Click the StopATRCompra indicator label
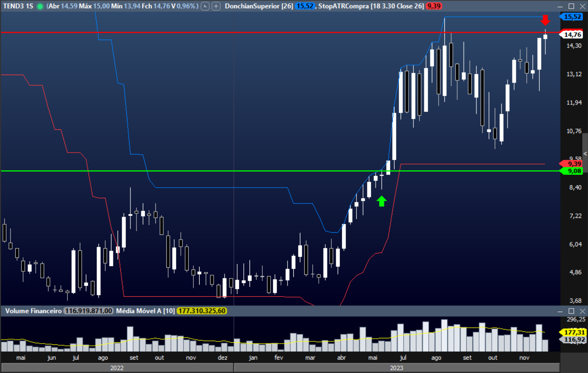The width and height of the screenshot is (588, 373). tap(371, 6)
